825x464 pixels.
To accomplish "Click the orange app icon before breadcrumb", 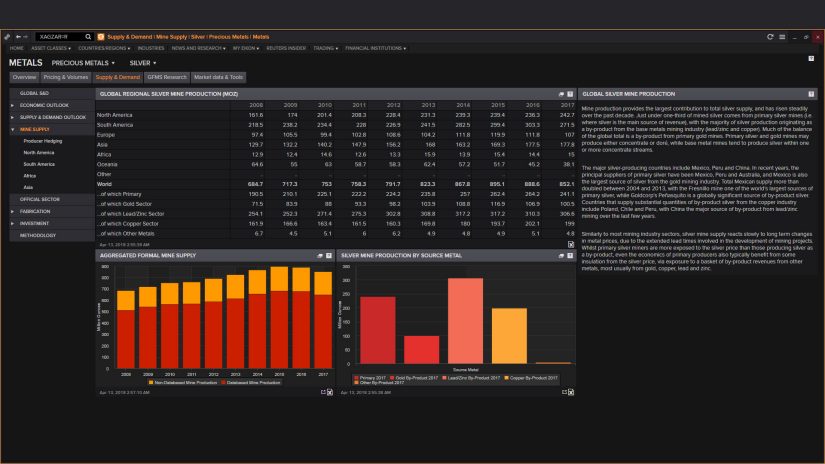I will [101, 37].
